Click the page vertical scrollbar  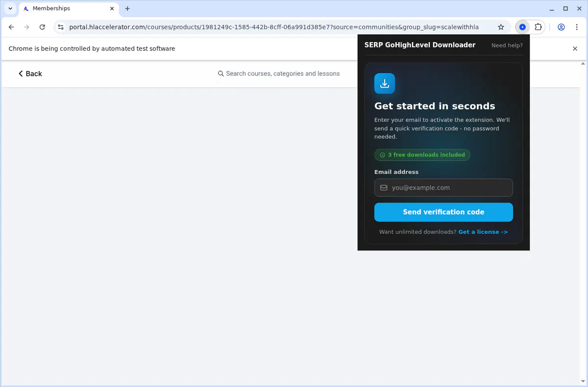point(584,223)
